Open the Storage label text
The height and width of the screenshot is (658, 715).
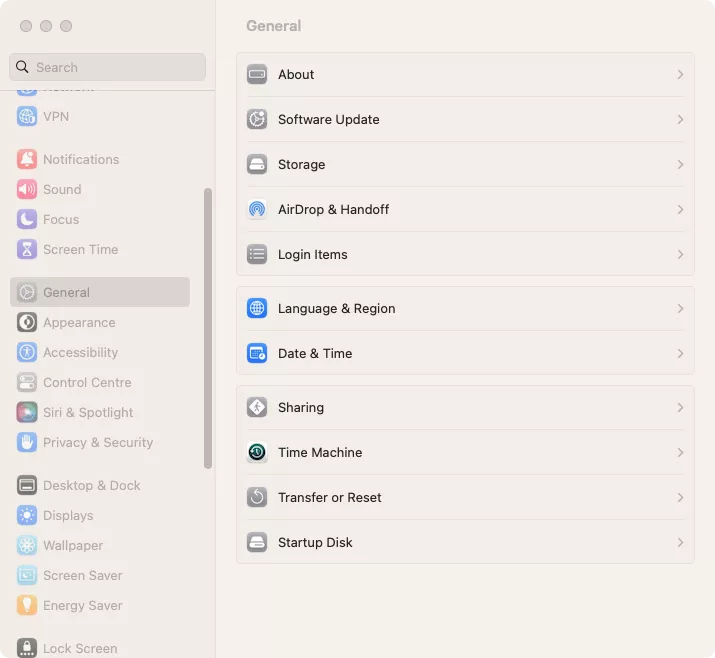pos(301,164)
